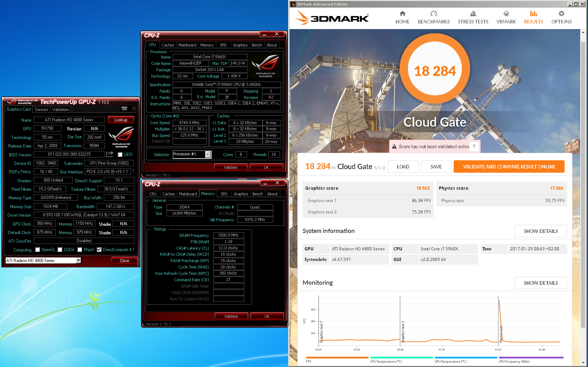The height and width of the screenshot is (367, 588).
Task: Toggle the OpenCL checkbox
Action: pyautogui.click(x=38, y=250)
